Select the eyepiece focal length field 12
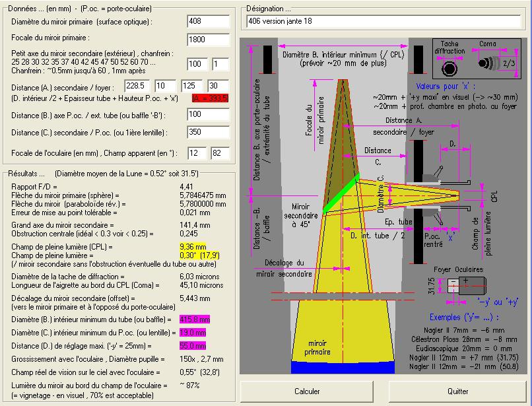This screenshot has height=406, width=532. click(197, 153)
